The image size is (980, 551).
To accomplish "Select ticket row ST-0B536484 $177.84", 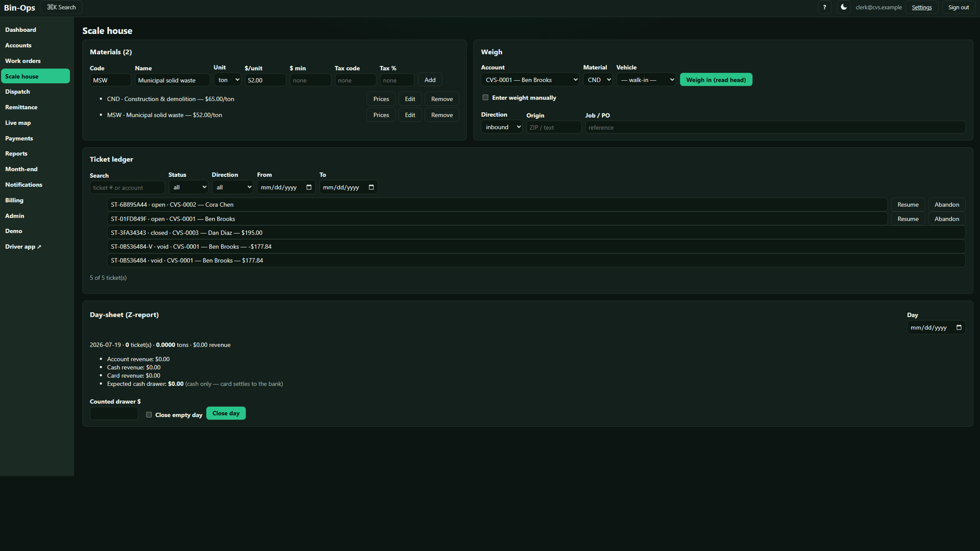I will tap(536, 261).
